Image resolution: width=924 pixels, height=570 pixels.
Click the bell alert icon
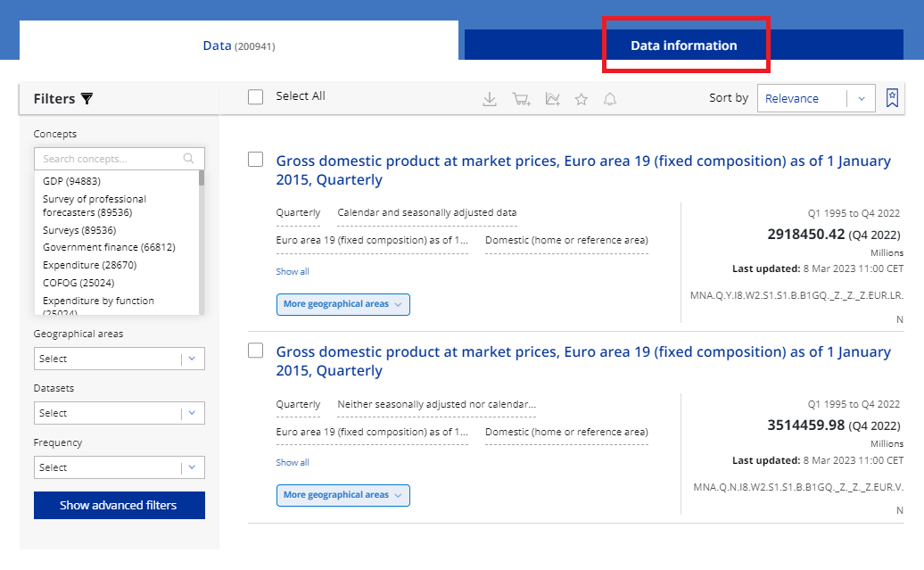pos(610,99)
